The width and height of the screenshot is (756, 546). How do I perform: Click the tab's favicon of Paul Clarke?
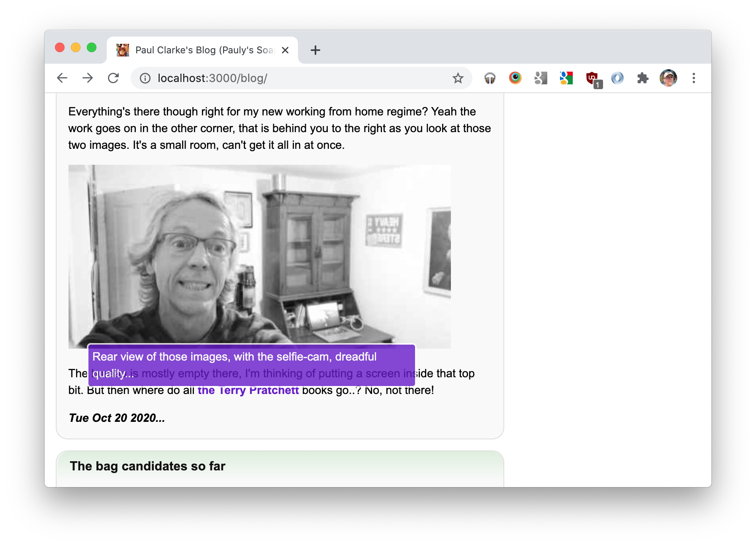(123, 50)
